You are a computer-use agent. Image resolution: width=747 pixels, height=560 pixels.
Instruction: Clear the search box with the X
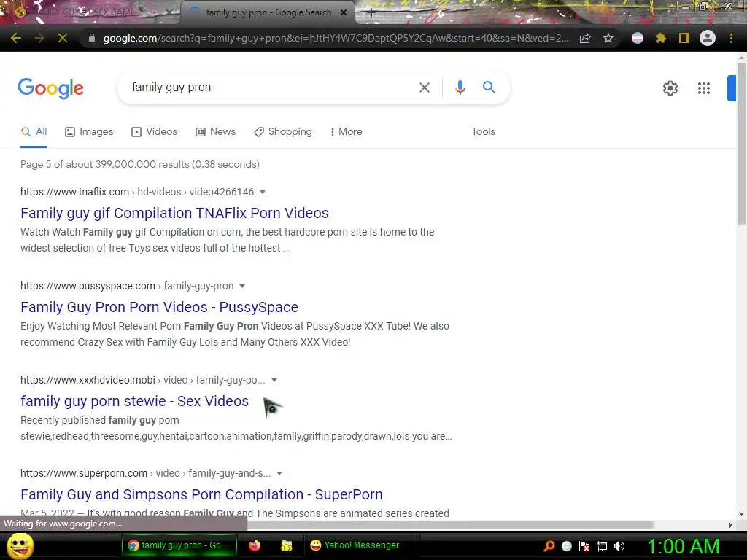tap(424, 87)
